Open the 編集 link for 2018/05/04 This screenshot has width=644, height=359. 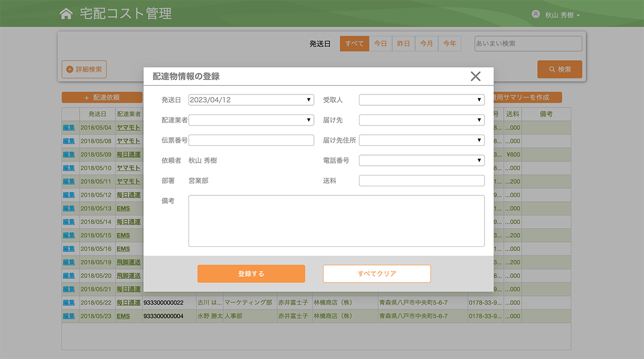(69, 127)
